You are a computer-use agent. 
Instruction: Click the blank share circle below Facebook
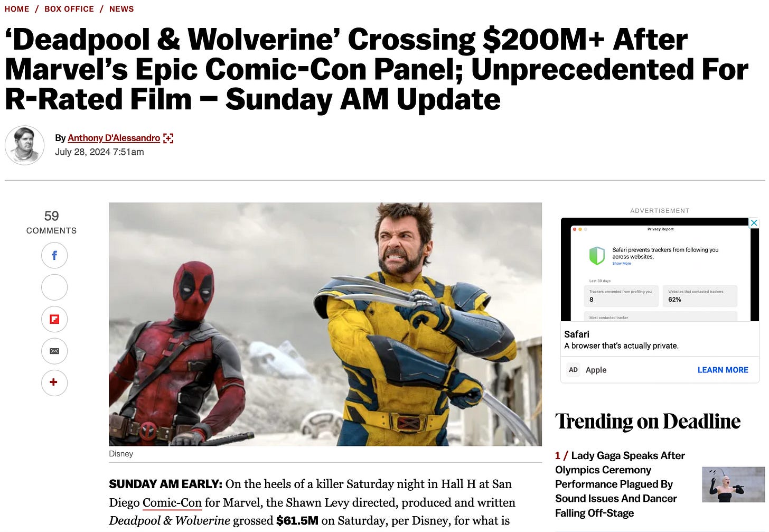[54, 287]
